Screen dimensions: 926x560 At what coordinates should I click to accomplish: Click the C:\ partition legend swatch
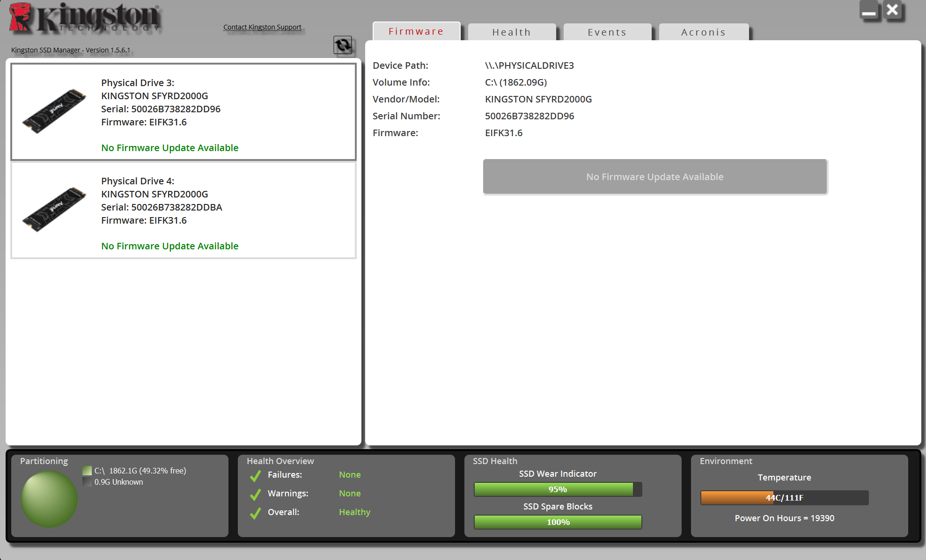pyautogui.click(x=87, y=471)
